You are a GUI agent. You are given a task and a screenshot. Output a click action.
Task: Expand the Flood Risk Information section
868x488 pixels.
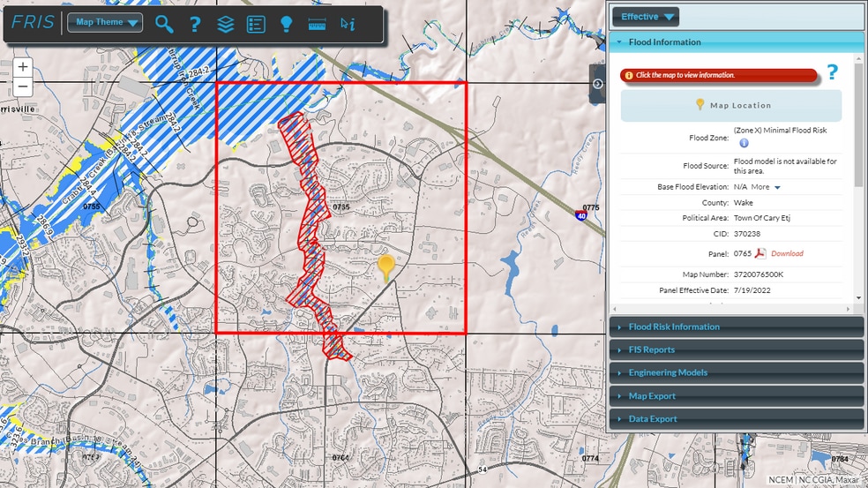pyautogui.click(x=674, y=327)
